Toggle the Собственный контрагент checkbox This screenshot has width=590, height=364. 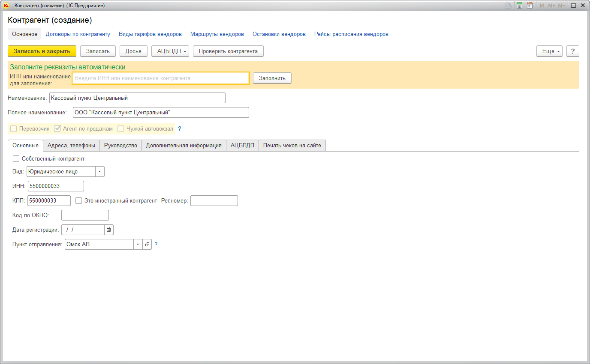pos(16,159)
